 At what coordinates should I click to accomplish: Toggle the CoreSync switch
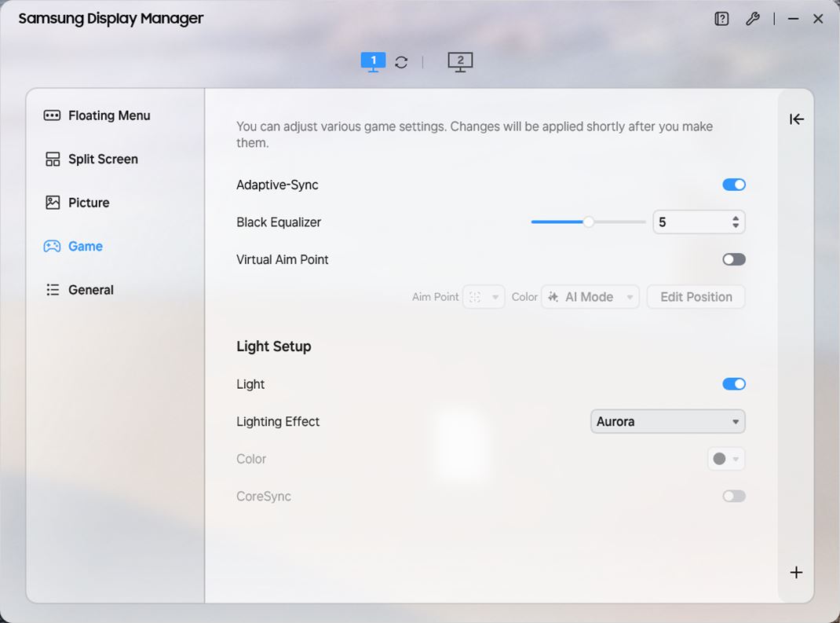[734, 496]
